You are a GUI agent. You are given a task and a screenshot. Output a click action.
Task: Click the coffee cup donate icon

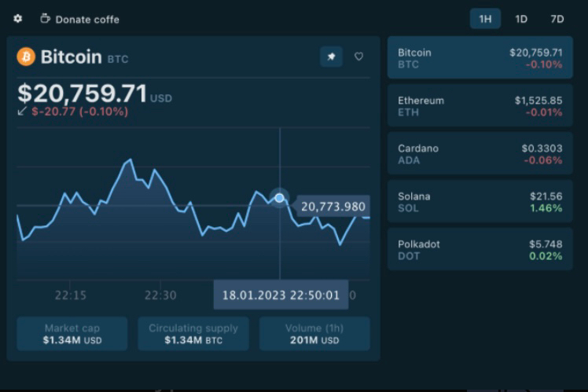[x=45, y=18]
